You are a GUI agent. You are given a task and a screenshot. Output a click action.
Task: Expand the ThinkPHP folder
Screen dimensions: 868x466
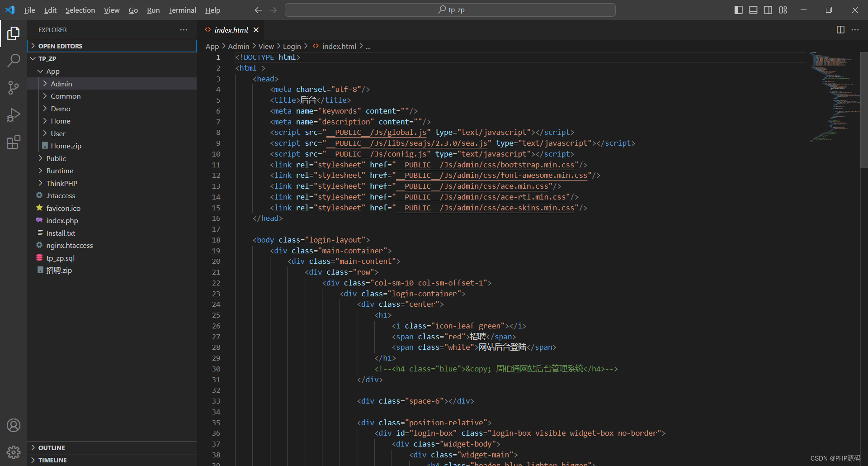point(112,183)
